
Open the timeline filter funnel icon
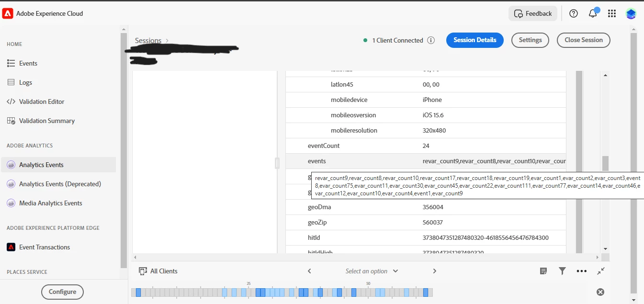pos(563,271)
